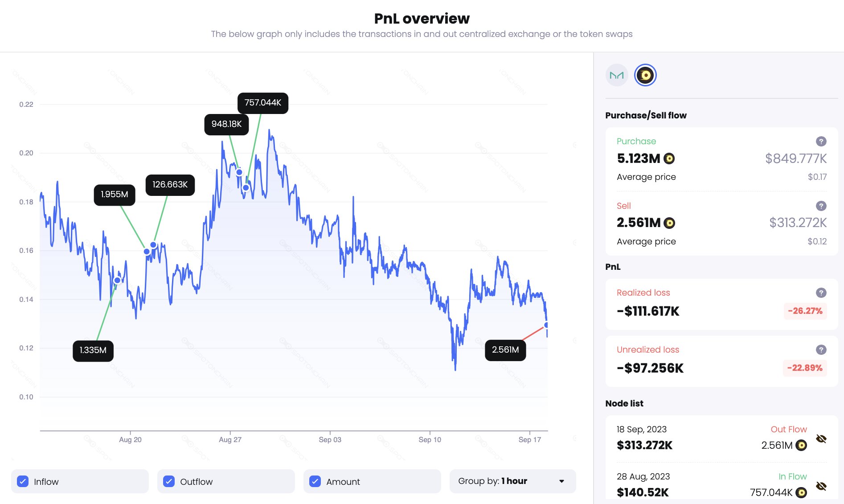Click the 757.044K inflow chart label
844x504 pixels.
(262, 103)
